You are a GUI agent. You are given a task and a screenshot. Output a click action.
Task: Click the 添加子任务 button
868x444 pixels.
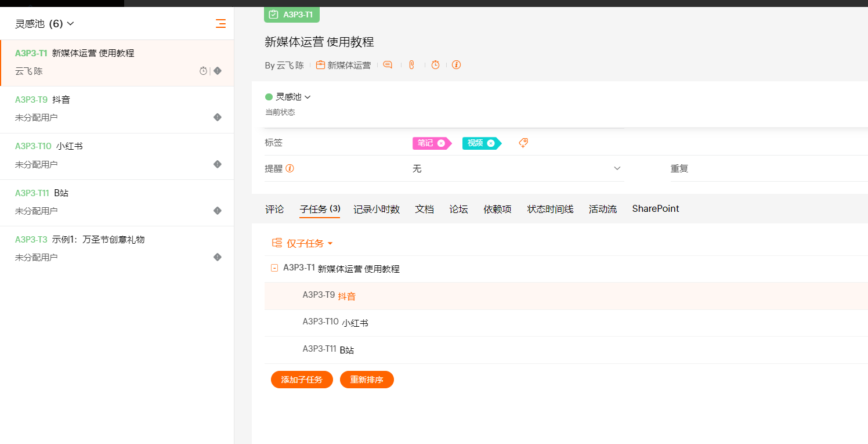point(302,380)
